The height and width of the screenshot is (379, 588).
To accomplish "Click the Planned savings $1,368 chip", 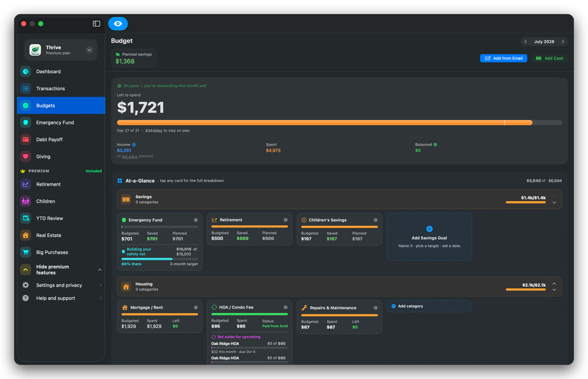I will 134,58.
